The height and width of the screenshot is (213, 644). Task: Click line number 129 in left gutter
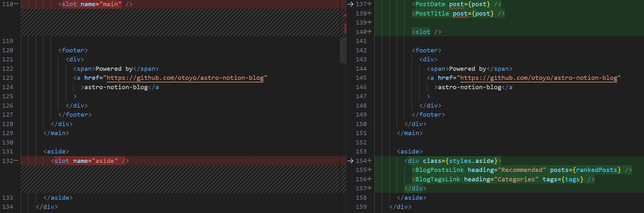click(8, 133)
